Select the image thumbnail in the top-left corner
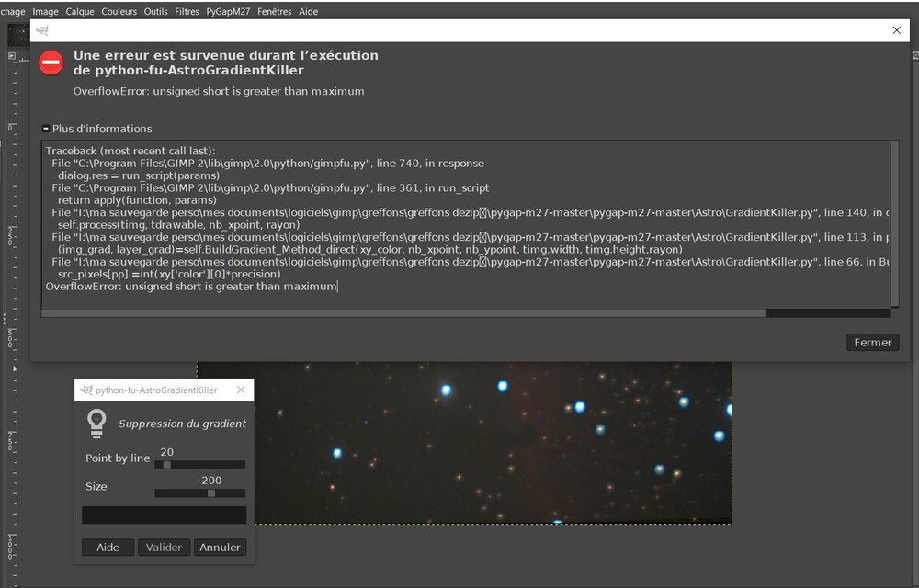Screen dimensions: 919x588 [x=17, y=34]
